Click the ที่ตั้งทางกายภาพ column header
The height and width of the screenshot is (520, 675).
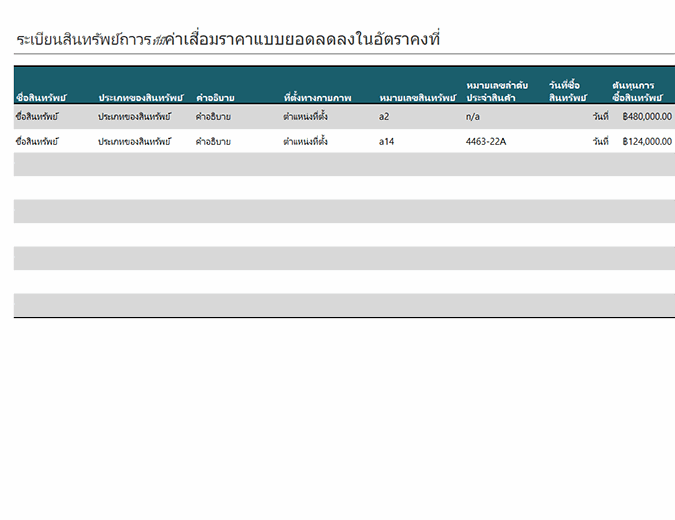[317, 98]
